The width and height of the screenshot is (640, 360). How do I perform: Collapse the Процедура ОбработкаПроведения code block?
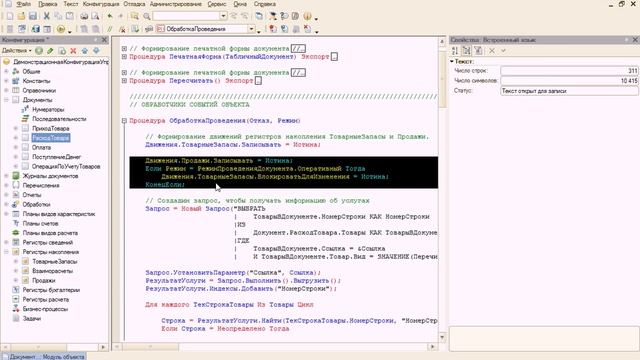coord(124,121)
